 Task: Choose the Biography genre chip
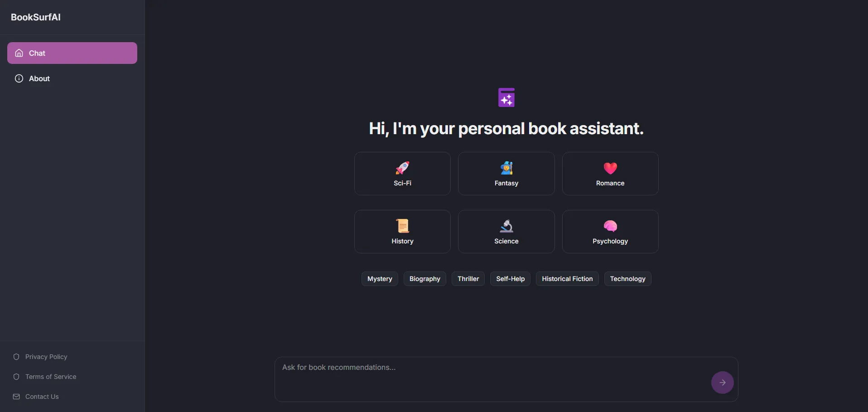(424, 279)
